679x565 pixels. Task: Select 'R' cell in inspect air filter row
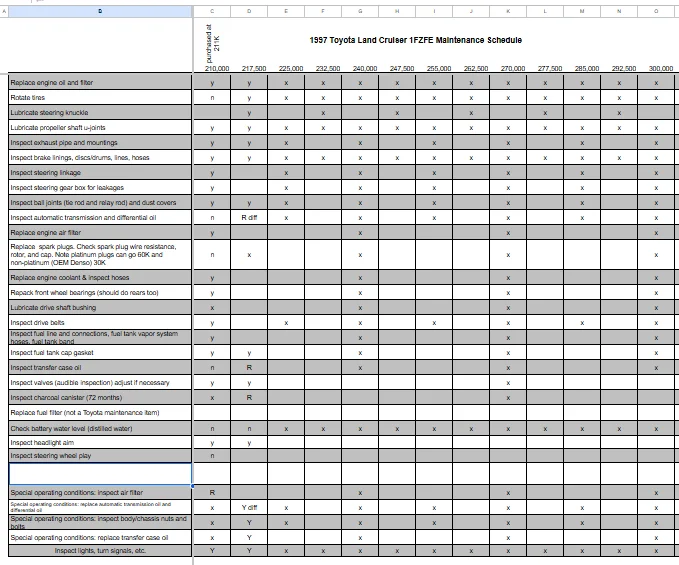pyautogui.click(x=212, y=493)
